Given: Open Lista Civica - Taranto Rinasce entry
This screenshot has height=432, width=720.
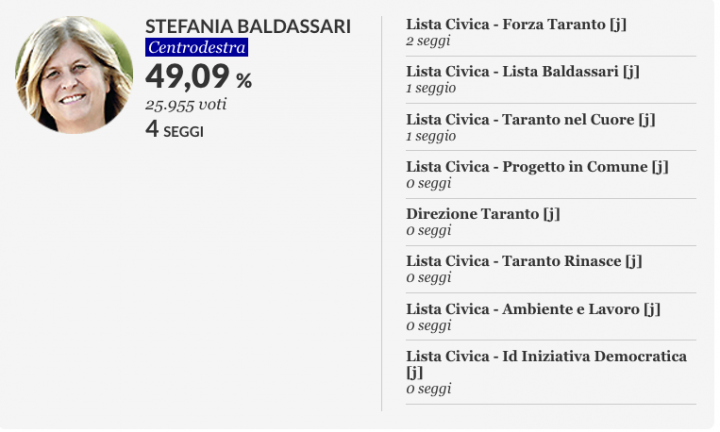Looking at the screenshot, I should (x=524, y=261).
